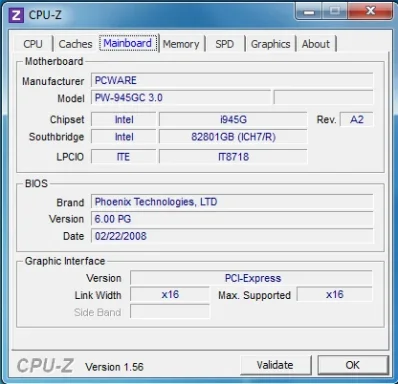The height and width of the screenshot is (384, 398).
Task: Click the BIOS Brand Phoenix Technologies field
Action: (x=232, y=202)
